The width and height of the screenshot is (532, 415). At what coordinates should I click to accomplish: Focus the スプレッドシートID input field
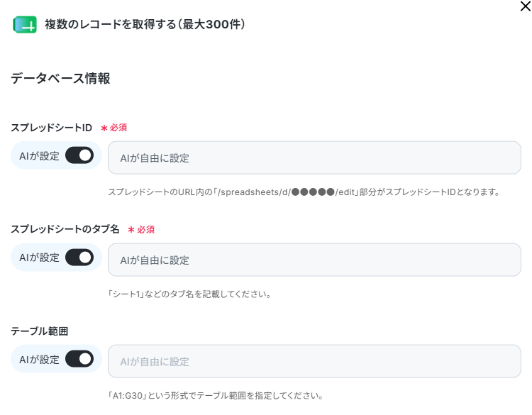click(314, 157)
